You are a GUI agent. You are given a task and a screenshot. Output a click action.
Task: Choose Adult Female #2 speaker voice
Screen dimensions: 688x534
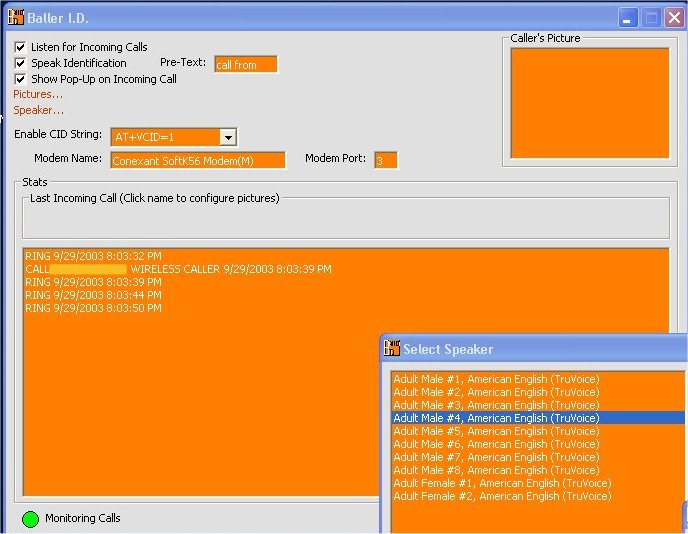(x=501, y=496)
